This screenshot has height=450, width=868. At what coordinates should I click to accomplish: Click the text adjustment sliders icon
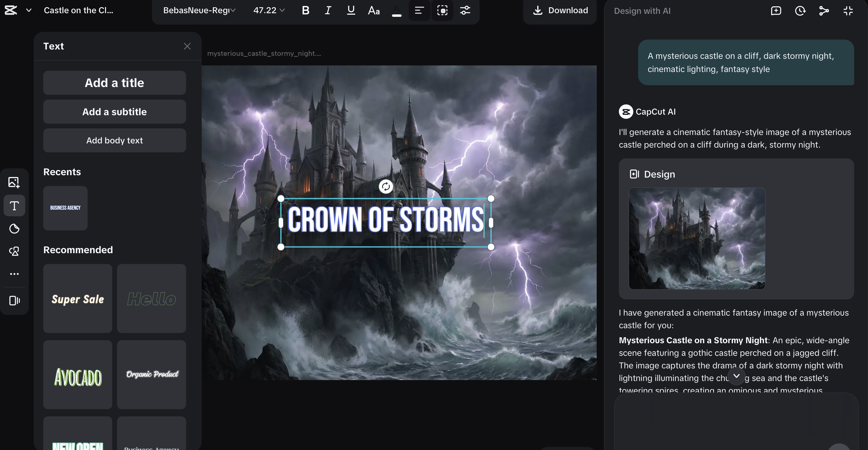[x=465, y=10]
